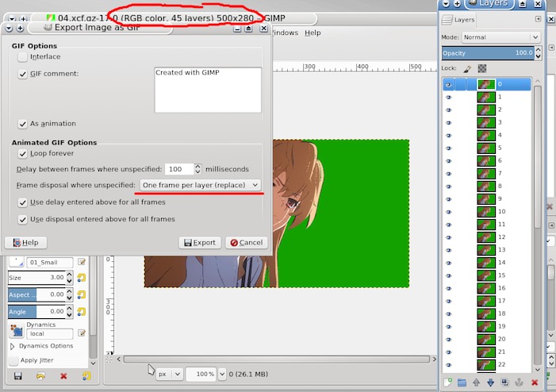
Task: Hide layer 12 with its eye icon
Action: [x=449, y=237]
